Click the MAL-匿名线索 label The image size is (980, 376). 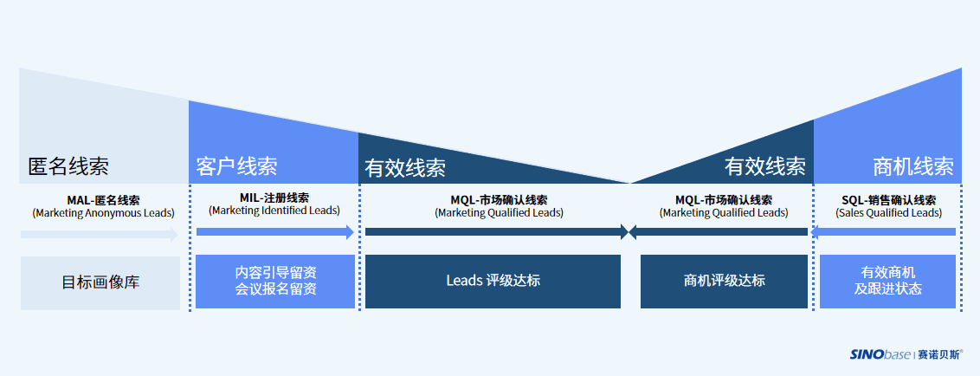click(103, 201)
